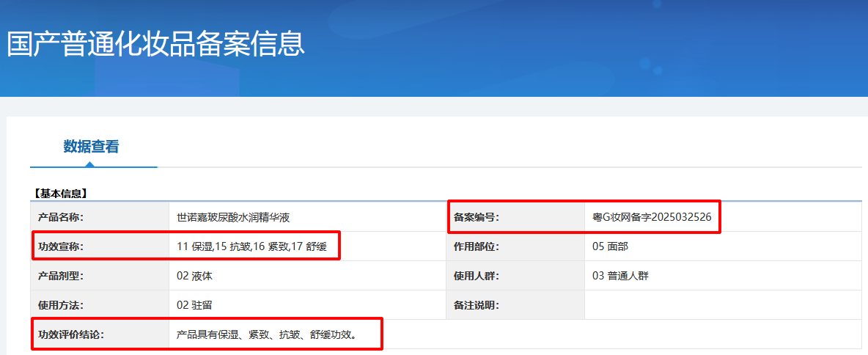The height and width of the screenshot is (355, 868).
Task: Click the 产品剂型 field label
Action: click(61, 276)
